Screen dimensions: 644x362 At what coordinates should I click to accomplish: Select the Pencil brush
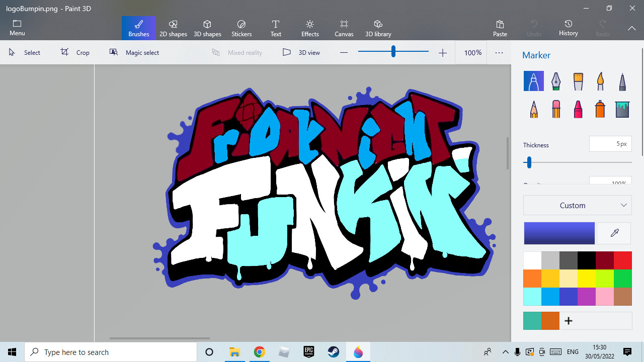coord(534,109)
